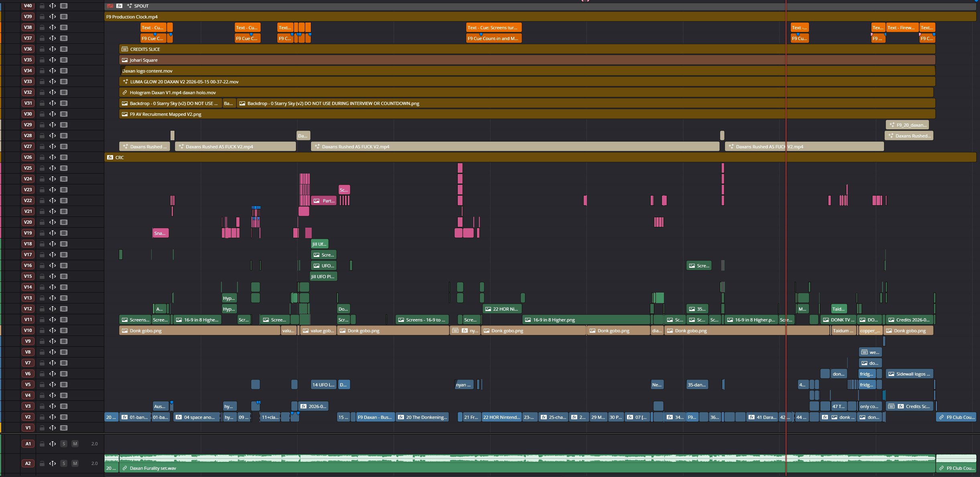Screen dimensions: 980x477
Task: Select Daxan logo content.mov clip
Action: click(527, 71)
